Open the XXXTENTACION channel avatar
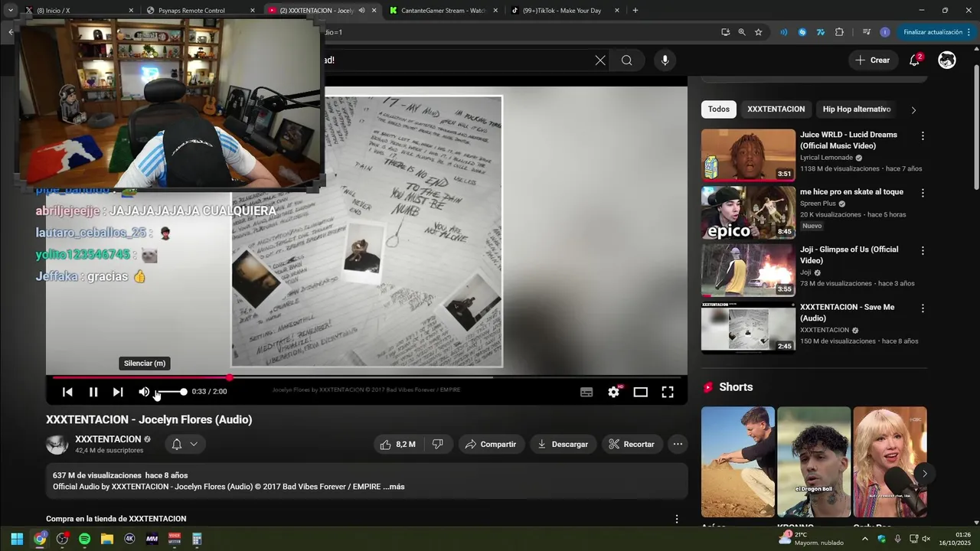Viewport: 980px width, 551px height. pyautogui.click(x=57, y=445)
